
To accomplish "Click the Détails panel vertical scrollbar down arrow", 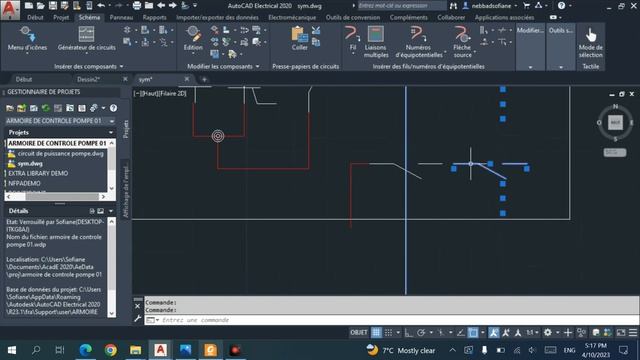I will point(111,313).
